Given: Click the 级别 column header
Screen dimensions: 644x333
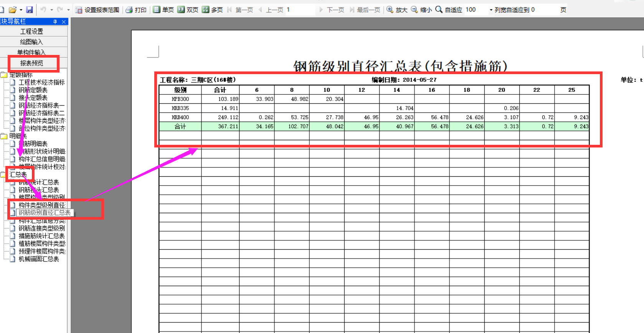Looking at the screenshot, I should click(180, 90).
